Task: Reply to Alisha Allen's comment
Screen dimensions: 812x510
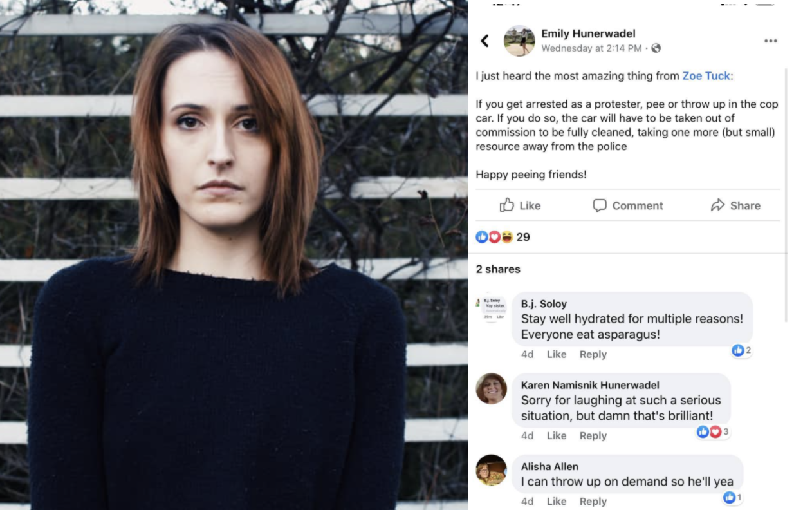Action: coord(593,502)
